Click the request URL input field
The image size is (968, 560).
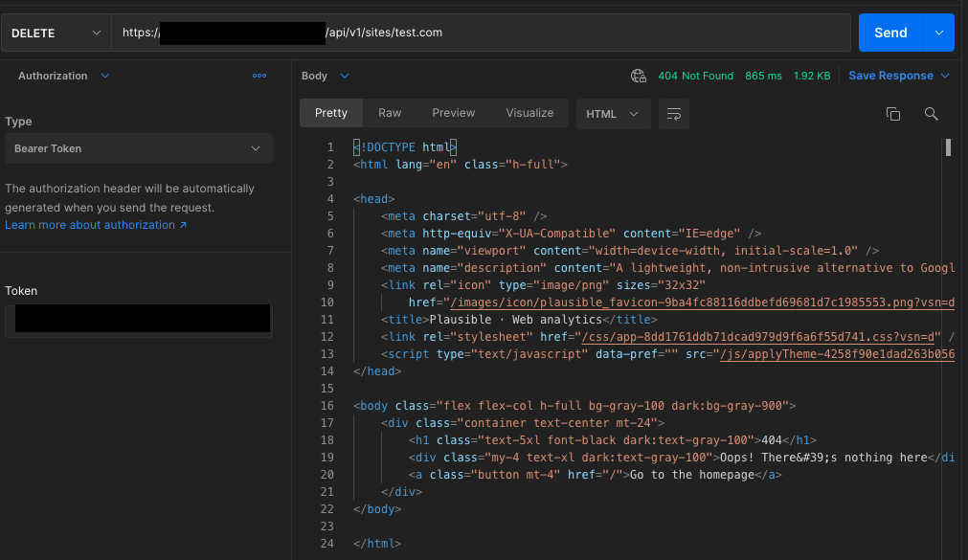tap(481, 33)
